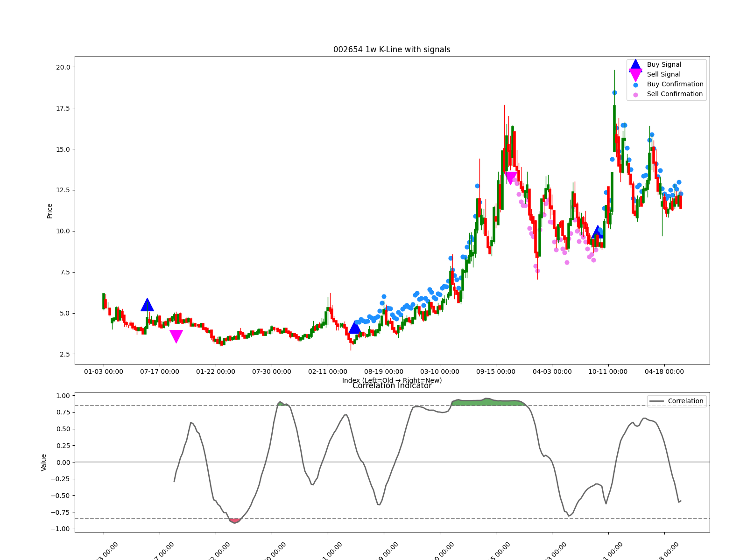
Task: Click the '7.5' price tick label
Action: pyautogui.click(x=65, y=273)
